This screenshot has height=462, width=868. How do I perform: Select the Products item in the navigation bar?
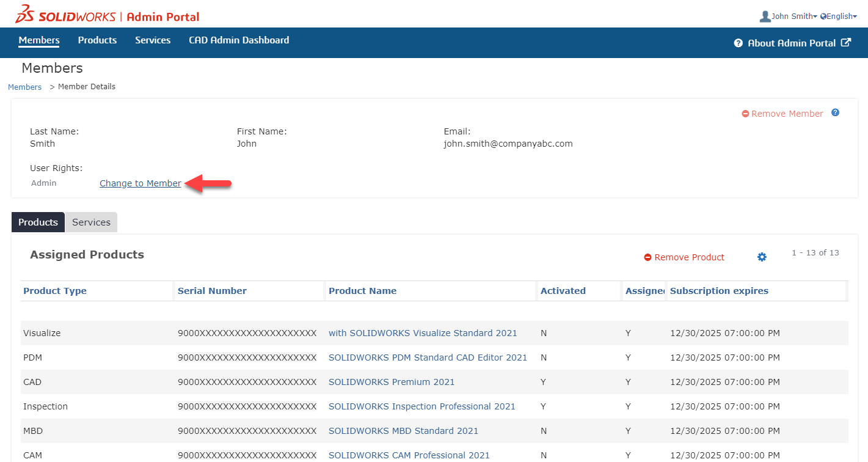[x=97, y=40]
